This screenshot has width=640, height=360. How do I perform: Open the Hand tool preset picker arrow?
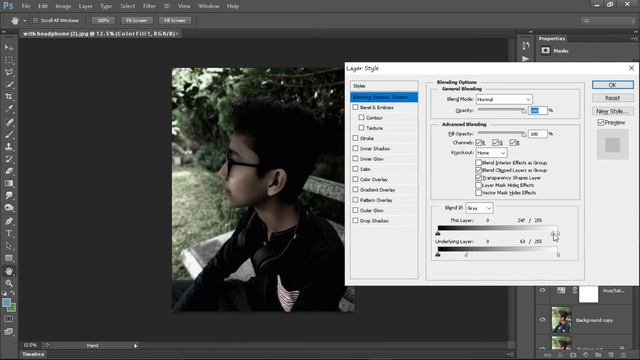[x=24, y=20]
